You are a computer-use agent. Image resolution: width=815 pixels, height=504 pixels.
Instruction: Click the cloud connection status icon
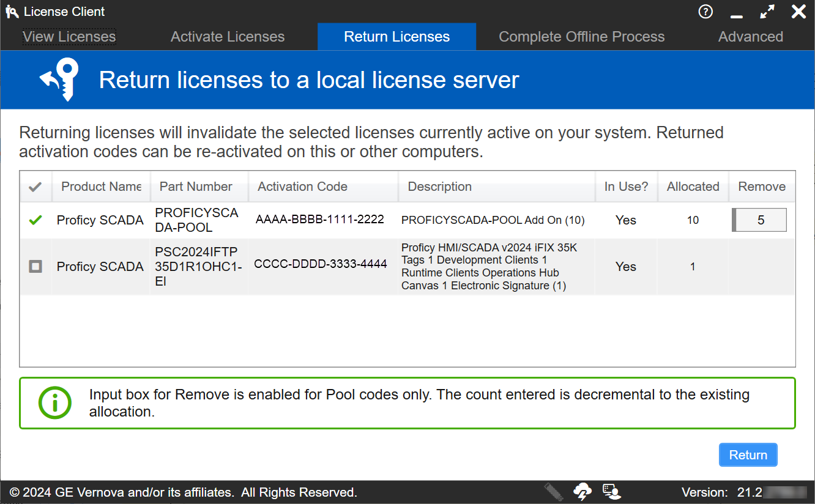click(x=582, y=491)
